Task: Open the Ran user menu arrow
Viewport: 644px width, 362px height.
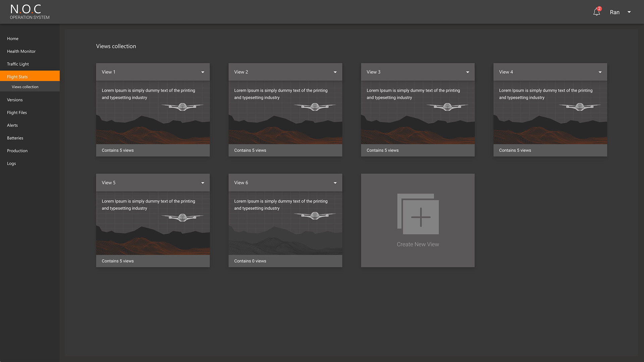Action: pyautogui.click(x=629, y=12)
